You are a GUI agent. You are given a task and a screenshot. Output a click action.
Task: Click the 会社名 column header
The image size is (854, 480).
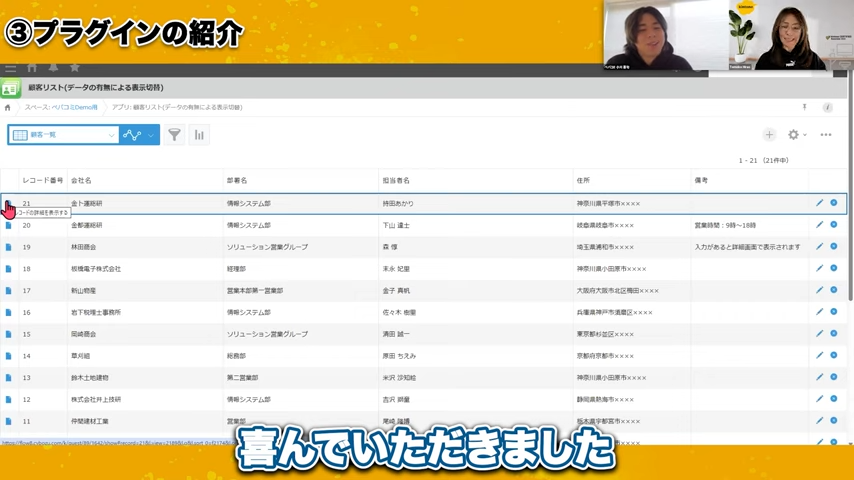coord(81,180)
